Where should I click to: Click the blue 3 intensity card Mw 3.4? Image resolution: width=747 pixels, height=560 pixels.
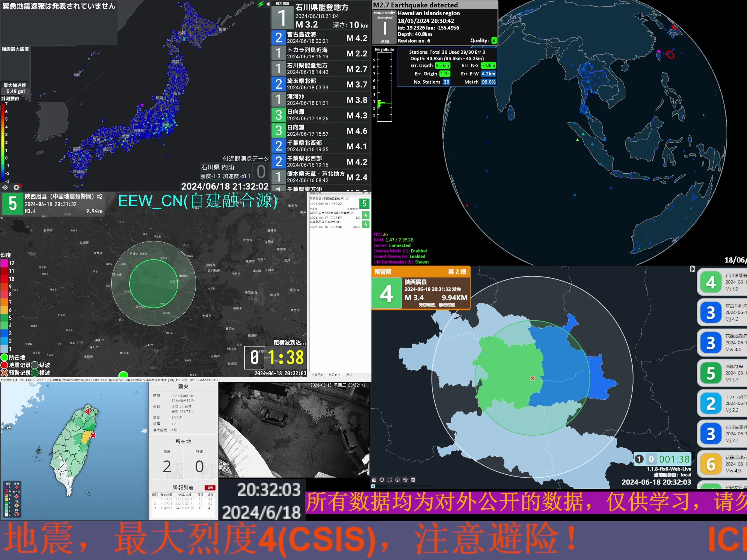point(722,342)
